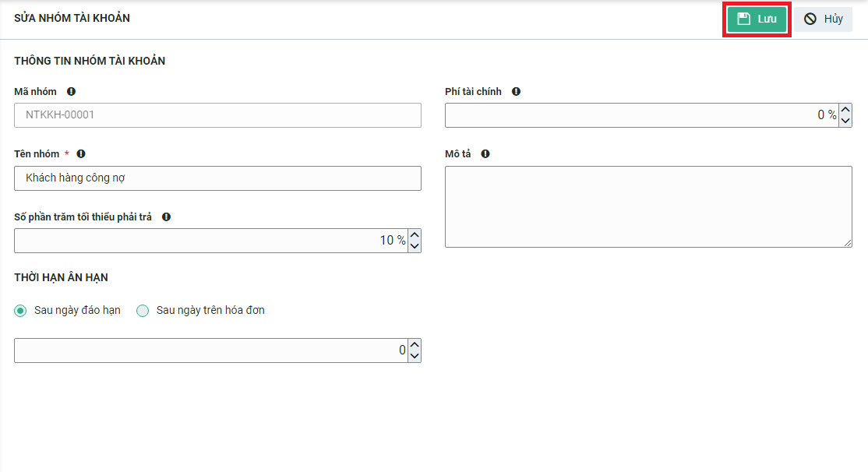Decrease minimum payment percentage below 10 %
868x472 pixels.
[415, 247]
